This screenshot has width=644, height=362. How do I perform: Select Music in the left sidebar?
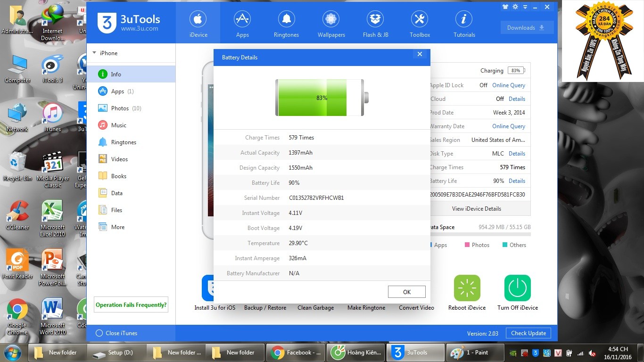118,125
